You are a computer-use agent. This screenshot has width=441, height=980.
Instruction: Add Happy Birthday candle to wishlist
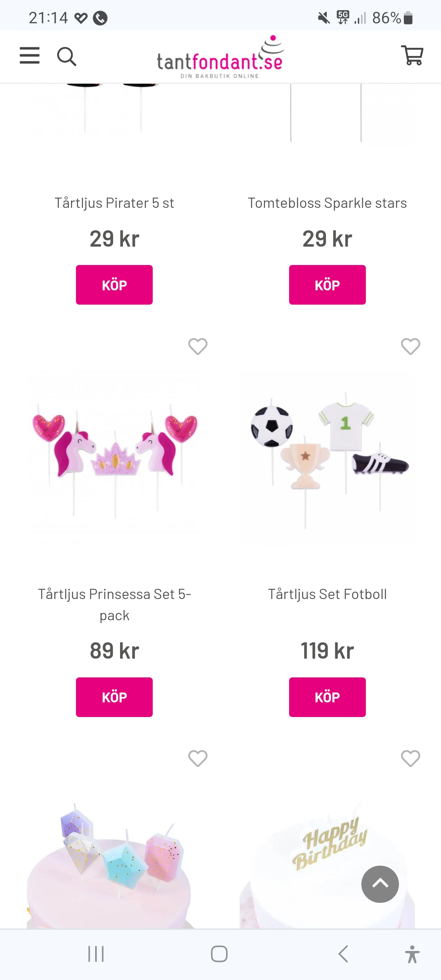(x=410, y=759)
